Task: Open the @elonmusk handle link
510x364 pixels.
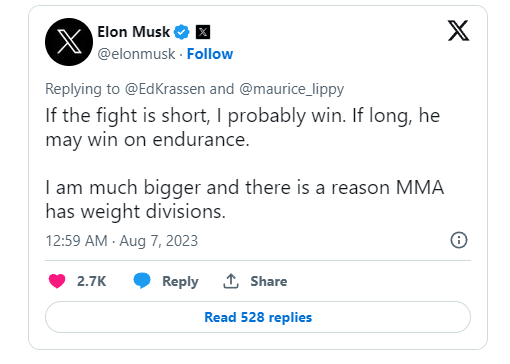Action: (136, 54)
